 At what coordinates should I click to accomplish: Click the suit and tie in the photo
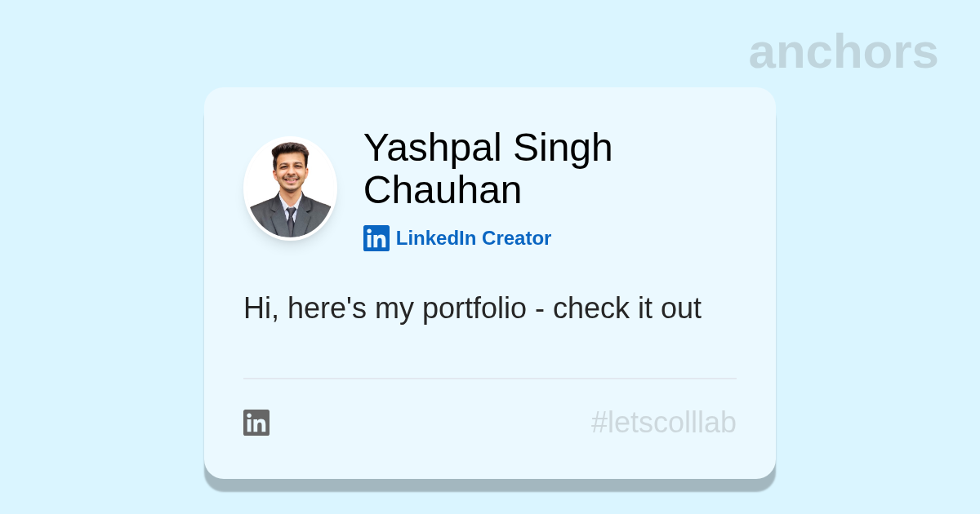290,217
